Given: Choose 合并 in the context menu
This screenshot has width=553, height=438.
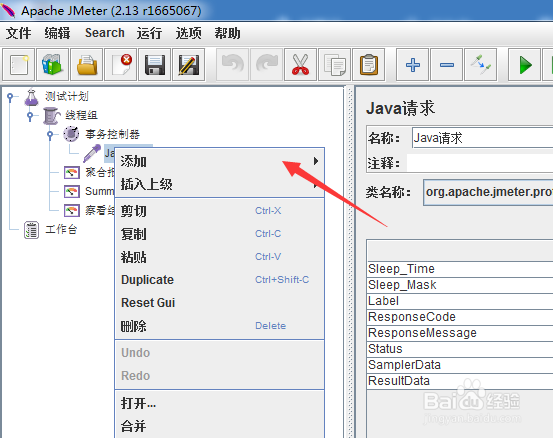Looking at the screenshot, I should 219,426.
